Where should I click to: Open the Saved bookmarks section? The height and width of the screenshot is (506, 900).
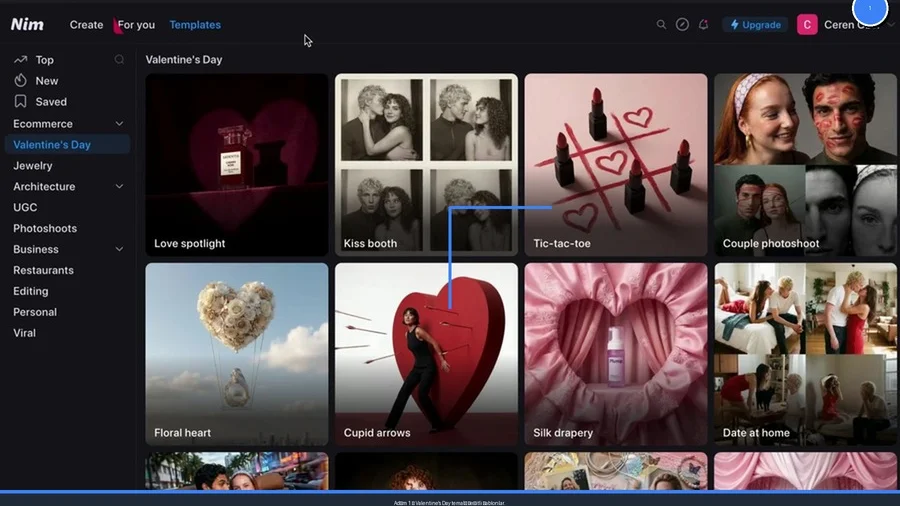coord(50,102)
